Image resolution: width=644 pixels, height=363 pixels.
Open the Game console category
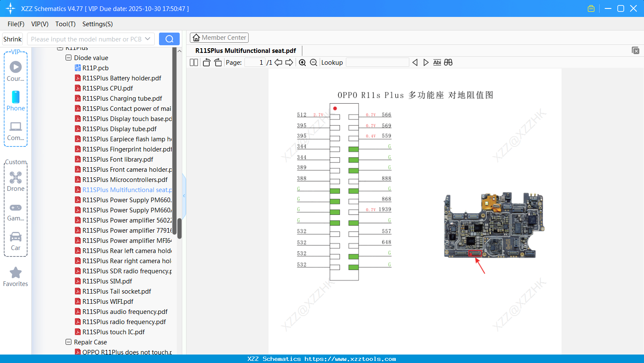(16, 212)
